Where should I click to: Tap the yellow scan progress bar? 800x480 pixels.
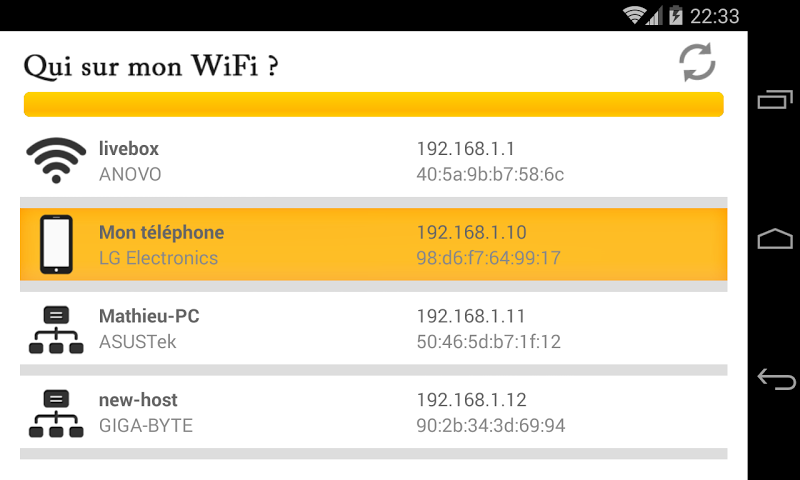tap(373, 105)
